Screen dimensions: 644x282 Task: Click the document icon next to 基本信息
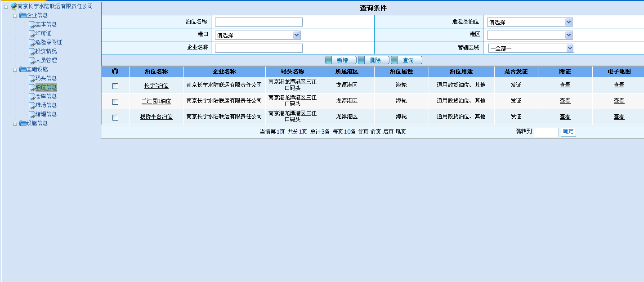31,24
